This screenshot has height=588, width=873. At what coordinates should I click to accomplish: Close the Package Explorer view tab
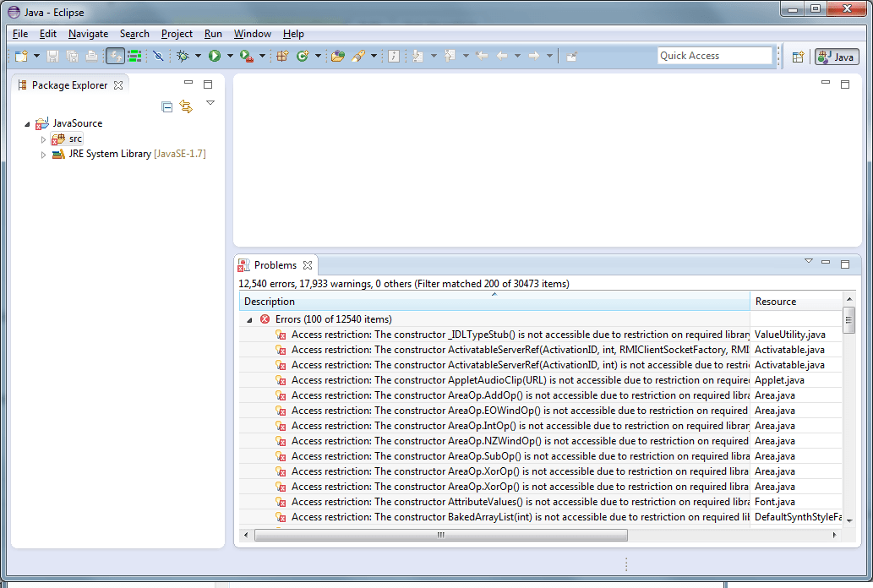click(x=118, y=85)
